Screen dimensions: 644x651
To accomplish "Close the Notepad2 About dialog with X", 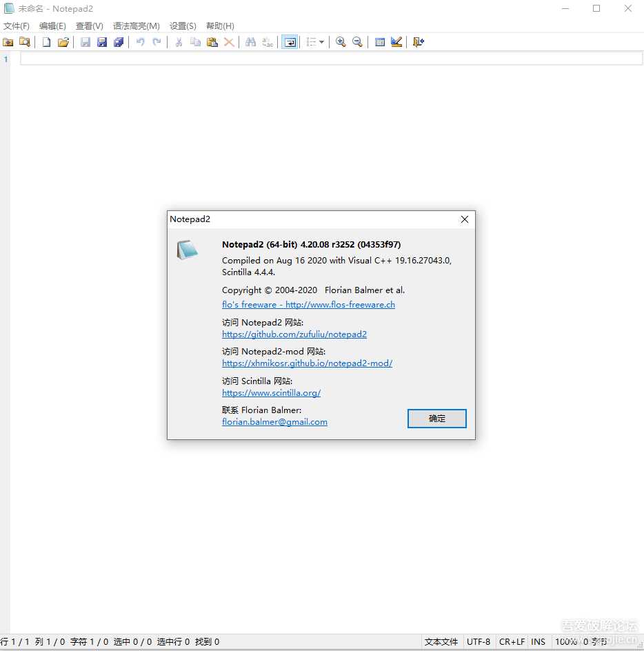I will point(465,219).
